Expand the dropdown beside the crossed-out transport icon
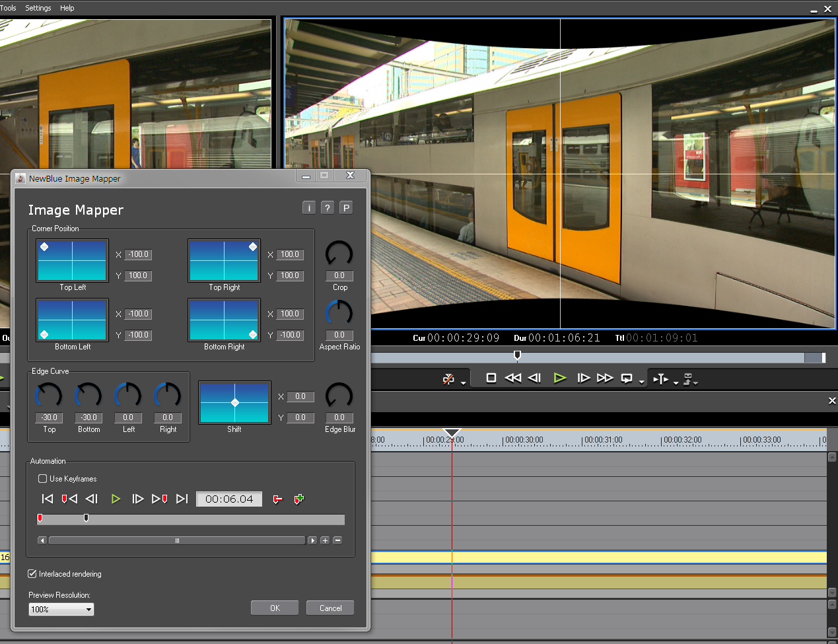 click(464, 382)
